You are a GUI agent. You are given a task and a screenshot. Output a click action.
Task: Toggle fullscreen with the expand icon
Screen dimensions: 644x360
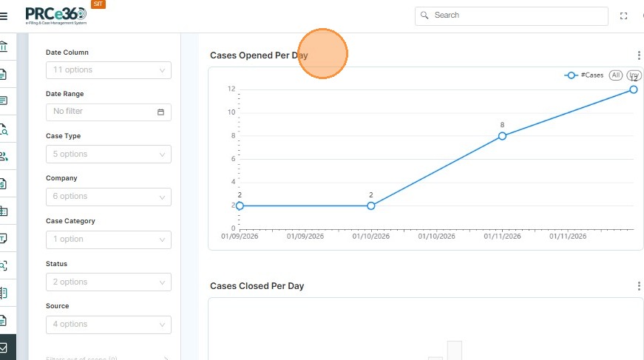tap(623, 16)
